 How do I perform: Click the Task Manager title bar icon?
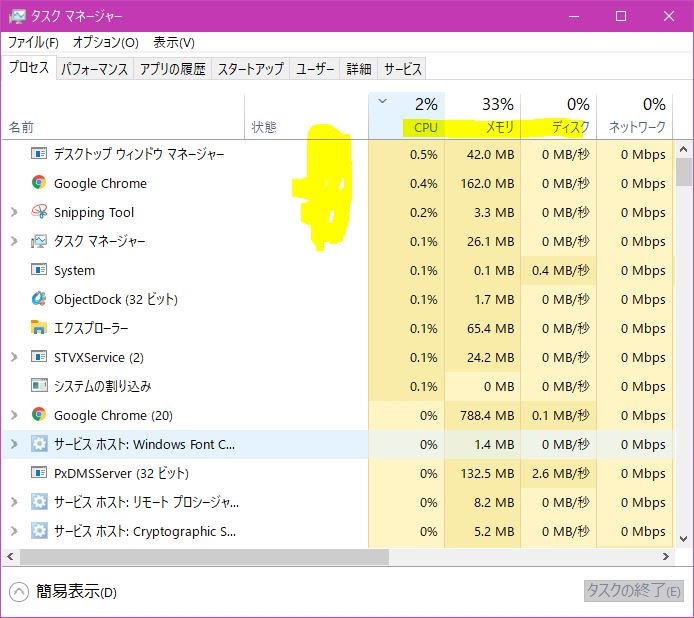pos(18,16)
